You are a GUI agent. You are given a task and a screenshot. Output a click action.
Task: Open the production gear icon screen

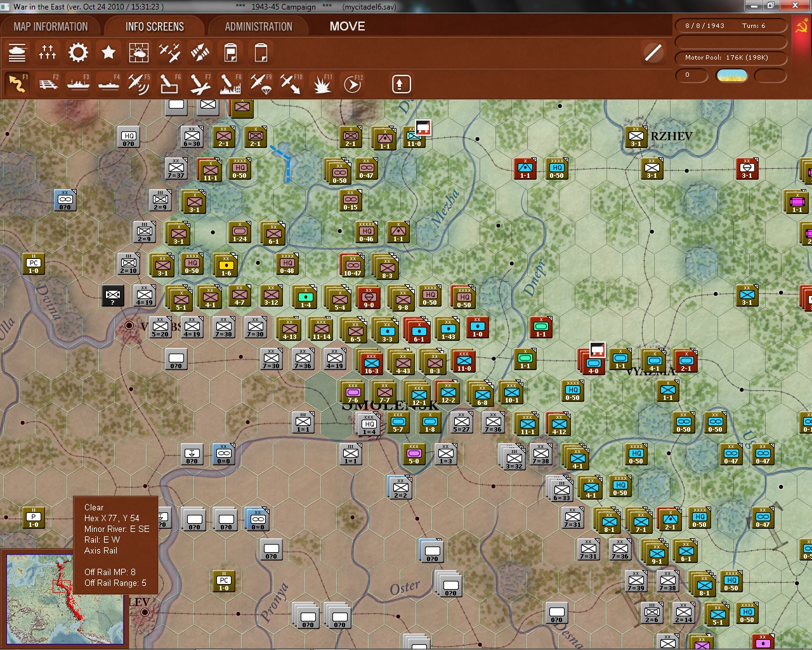pyautogui.click(x=78, y=52)
